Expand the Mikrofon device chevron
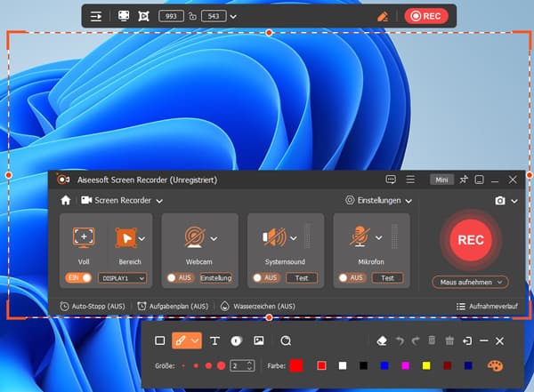Screen dimensions: 534x392 (x=379, y=237)
